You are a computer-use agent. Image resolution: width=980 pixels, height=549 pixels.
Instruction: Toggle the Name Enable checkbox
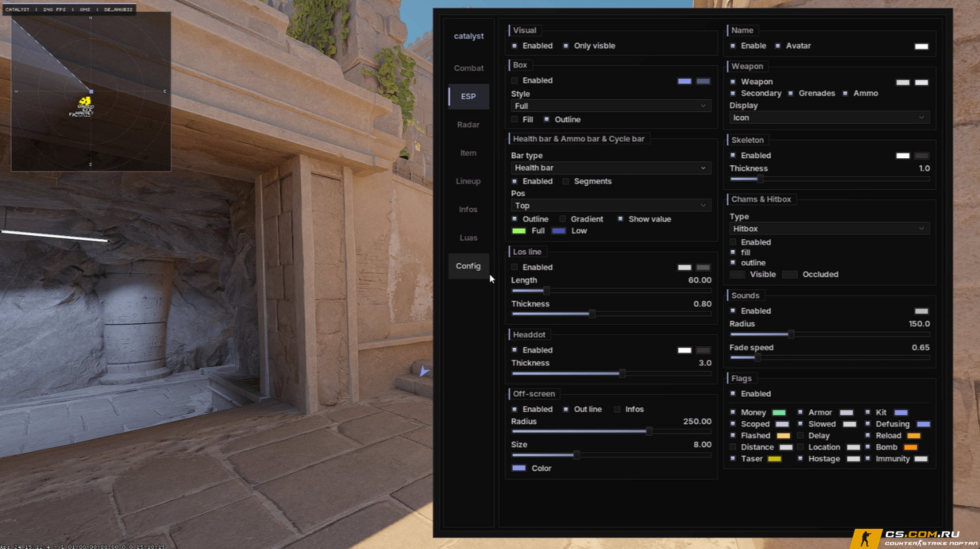point(733,46)
